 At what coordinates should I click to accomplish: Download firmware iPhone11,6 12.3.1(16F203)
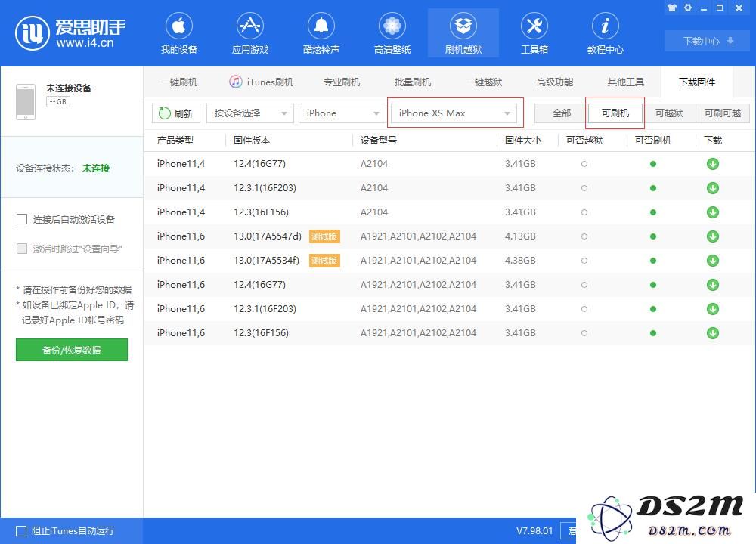[713, 309]
